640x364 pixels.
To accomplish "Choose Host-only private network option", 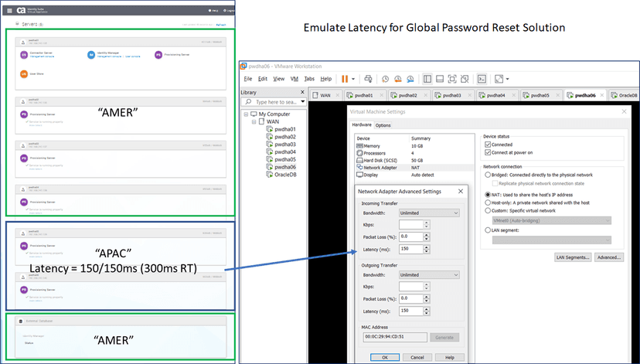I will coord(486,202).
